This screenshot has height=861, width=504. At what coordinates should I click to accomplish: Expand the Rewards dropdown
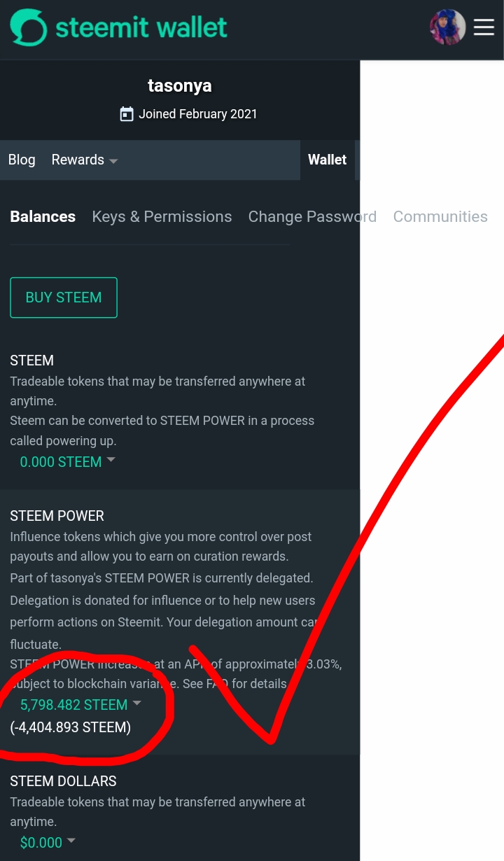[x=84, y=160]
